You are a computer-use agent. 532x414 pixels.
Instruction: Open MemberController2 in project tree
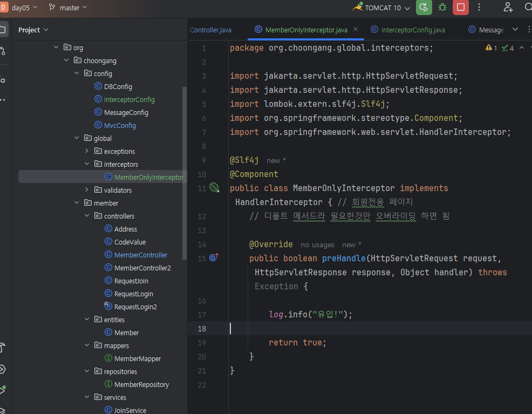138,268
